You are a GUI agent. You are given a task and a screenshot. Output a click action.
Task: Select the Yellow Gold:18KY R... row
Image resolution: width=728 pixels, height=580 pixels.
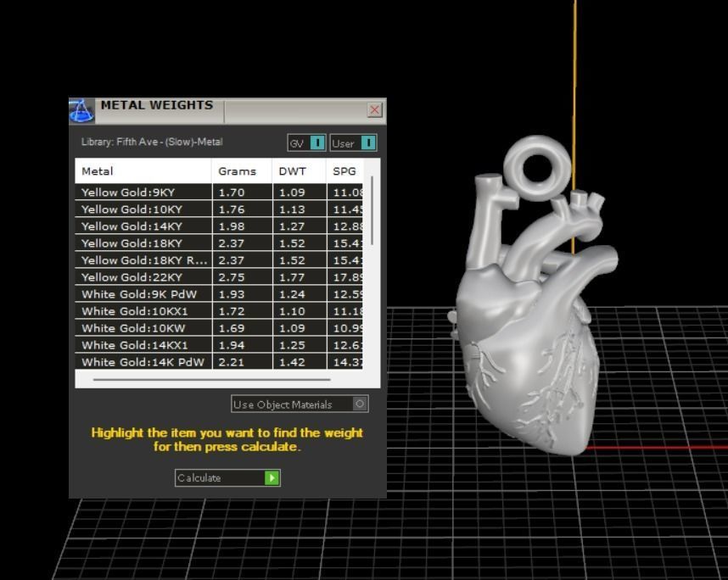coord(219,260)
